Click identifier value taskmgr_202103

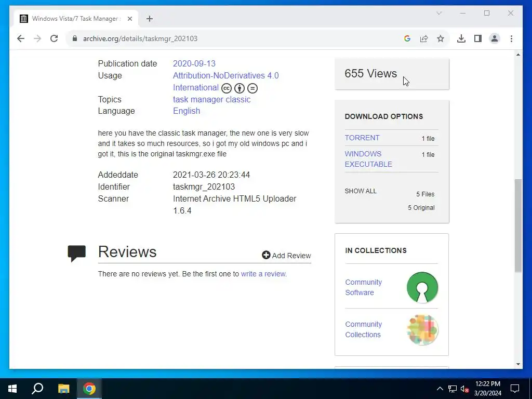204,187
